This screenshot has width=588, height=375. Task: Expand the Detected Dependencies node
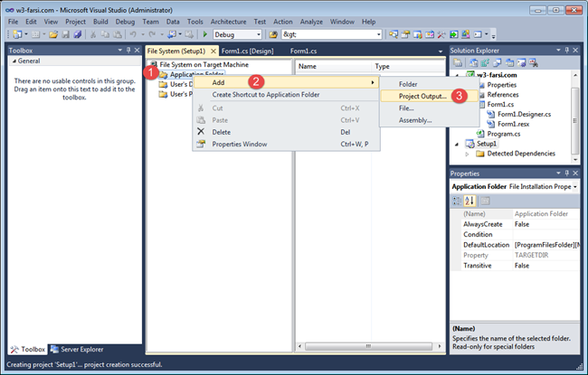[467, 154]
